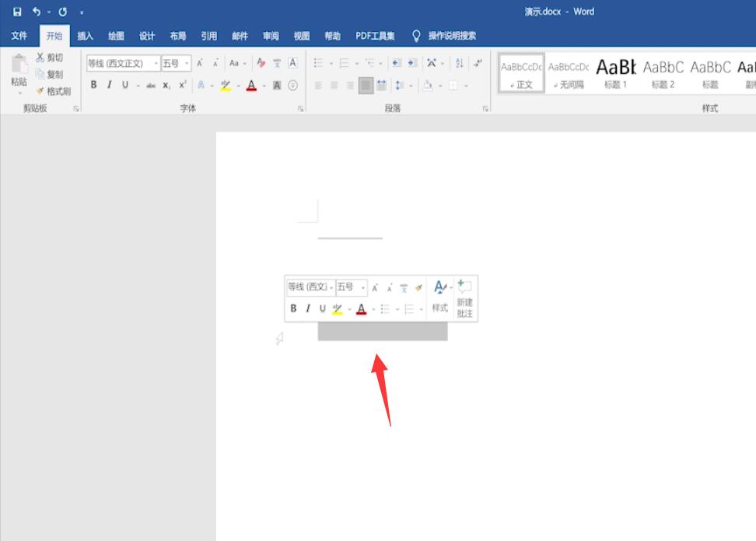The image size is (756, 541).
Task: Open the ribbon bullet list dropdown arrow
Action: click(x=331, y=63)
